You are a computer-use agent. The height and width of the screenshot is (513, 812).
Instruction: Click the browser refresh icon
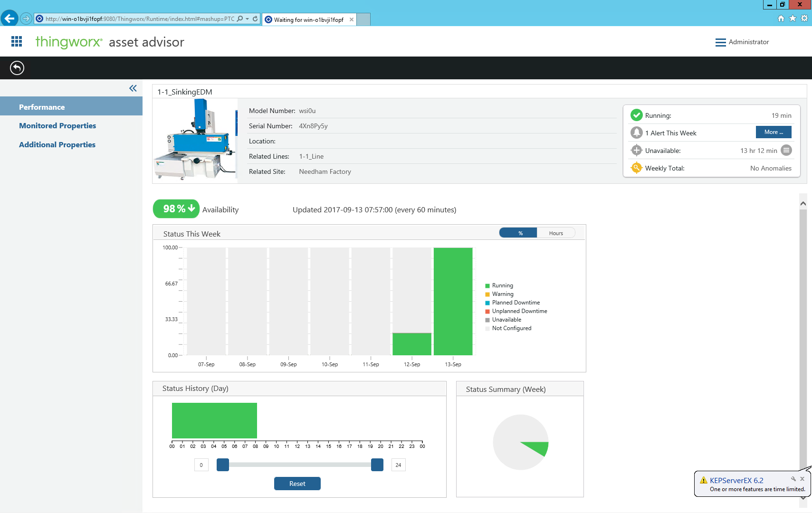pyautogui.click(x=255, y=19)
